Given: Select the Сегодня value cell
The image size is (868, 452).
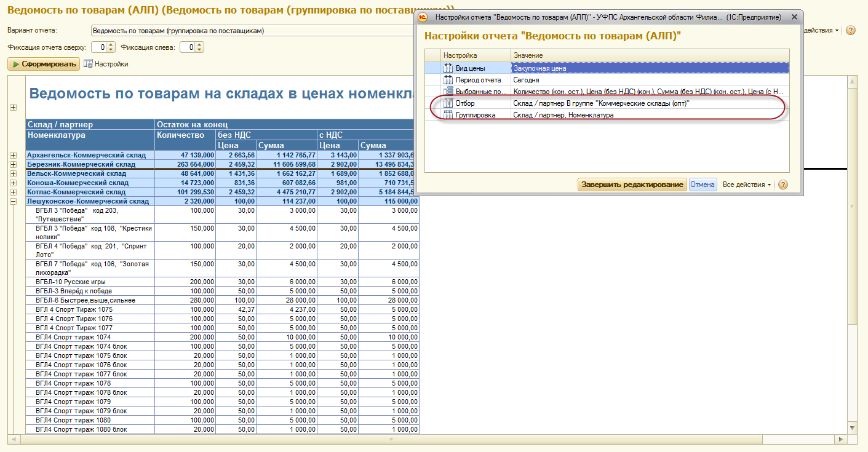Looking at the screenshot, I should [650, 80].
